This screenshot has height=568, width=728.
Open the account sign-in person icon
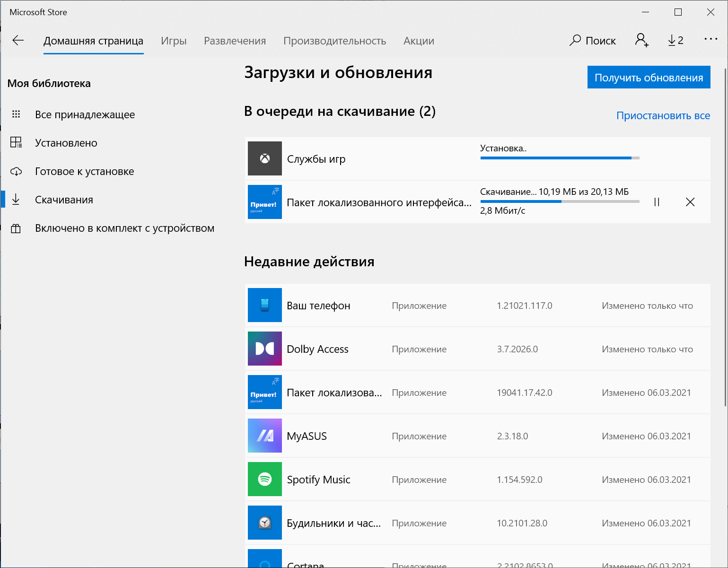pos(641,40)
